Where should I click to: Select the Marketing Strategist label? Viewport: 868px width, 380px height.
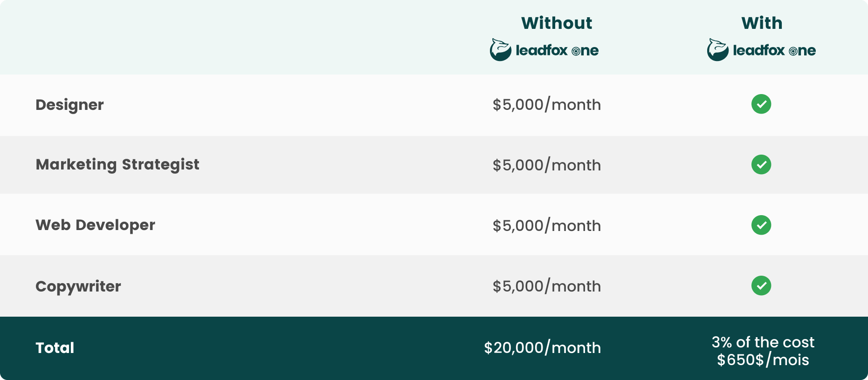tap(117, 164)
